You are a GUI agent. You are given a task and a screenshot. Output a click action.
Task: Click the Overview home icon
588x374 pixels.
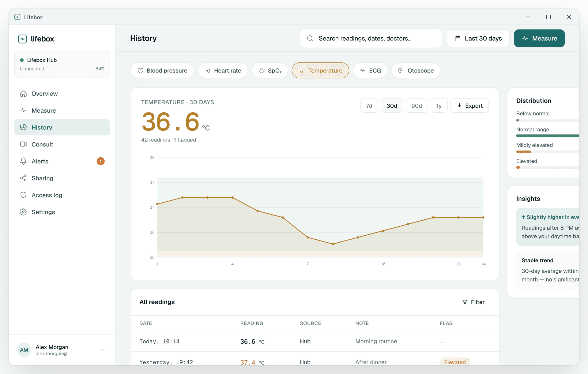(23, 94)
